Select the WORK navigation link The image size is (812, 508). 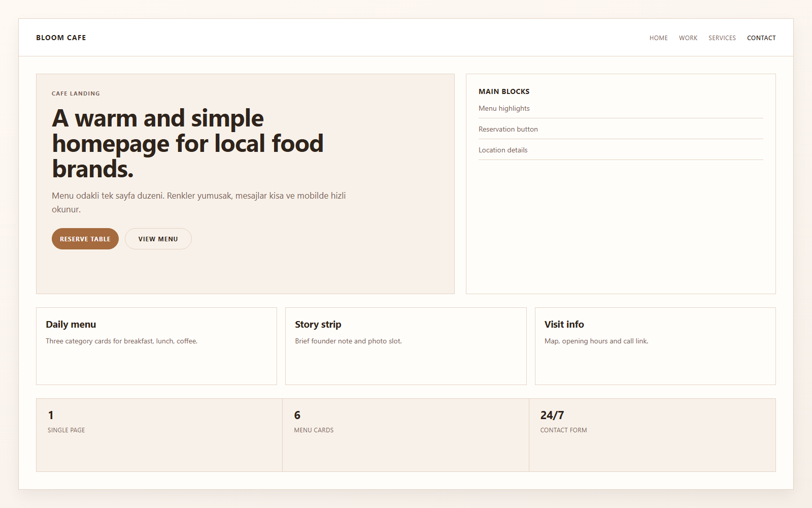(x=688, y=38)
